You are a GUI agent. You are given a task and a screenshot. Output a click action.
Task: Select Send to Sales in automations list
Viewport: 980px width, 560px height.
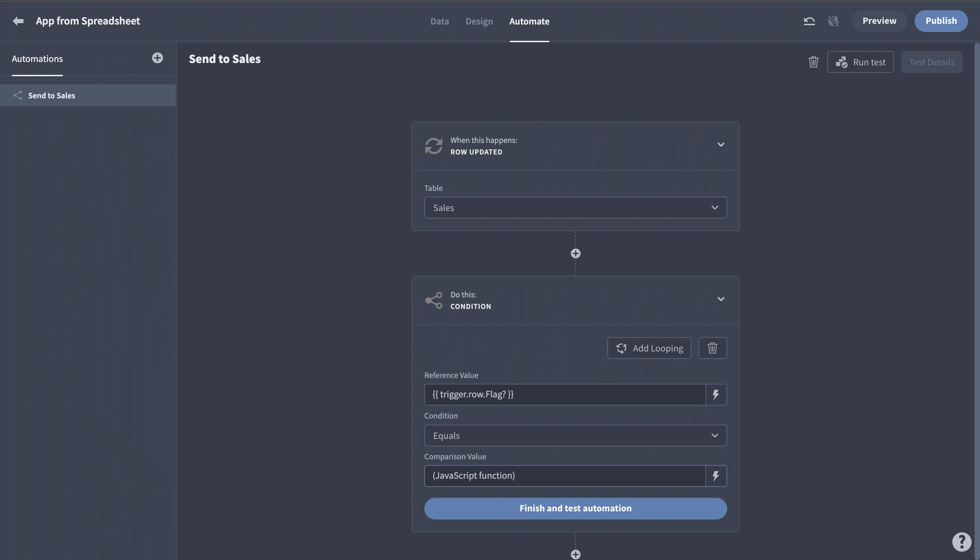88,95
